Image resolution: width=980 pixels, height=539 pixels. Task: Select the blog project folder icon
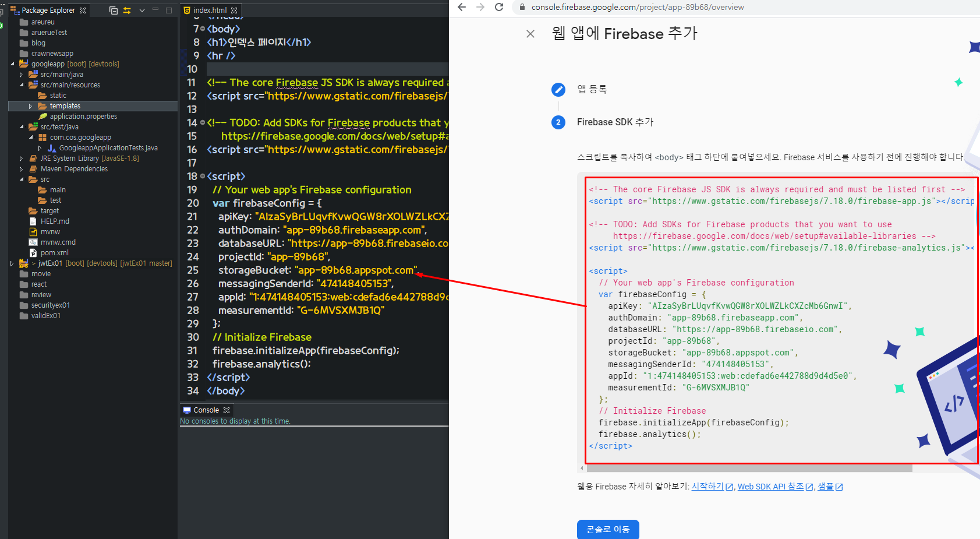click(x=24, y=43)
